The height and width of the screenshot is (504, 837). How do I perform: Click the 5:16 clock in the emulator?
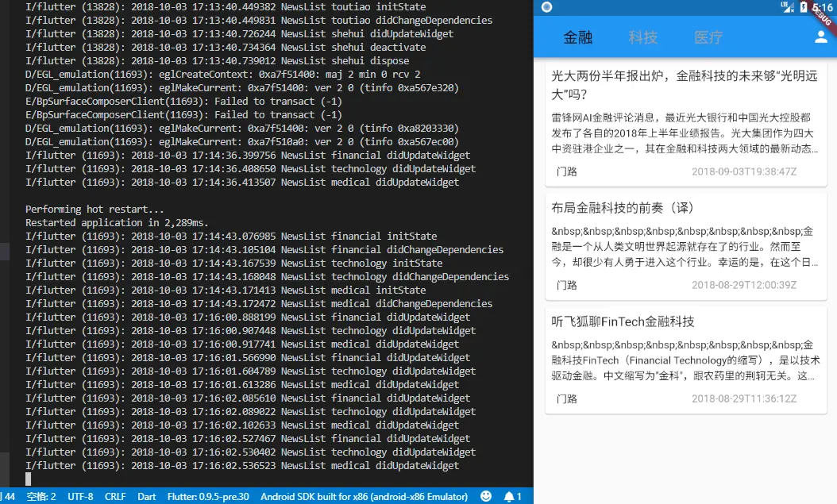coord(822,7)
